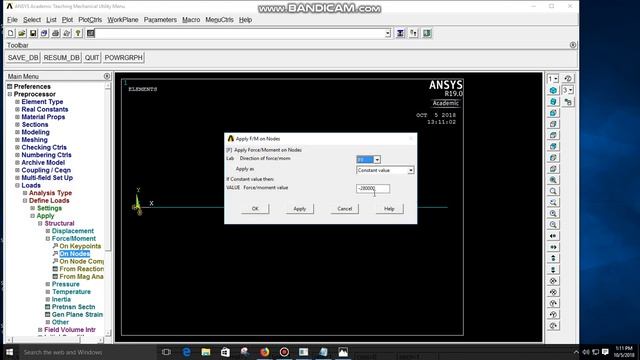The width and height of the screenshot is (640, 360).
Task: Select the Bottom View cube icon
Action: (553, 169)
